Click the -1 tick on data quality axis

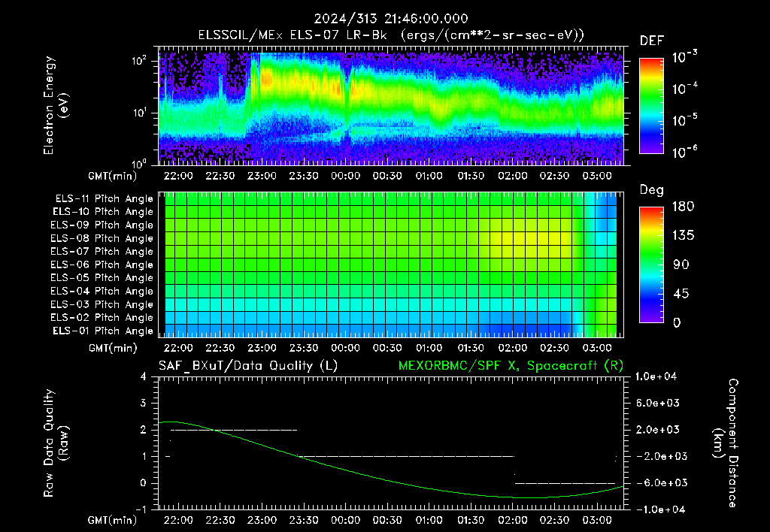[141, 509]
